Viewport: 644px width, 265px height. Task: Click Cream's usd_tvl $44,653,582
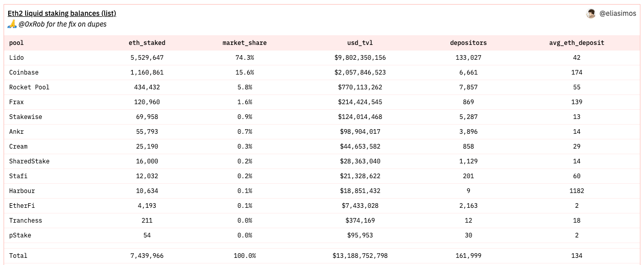[360, 147]
